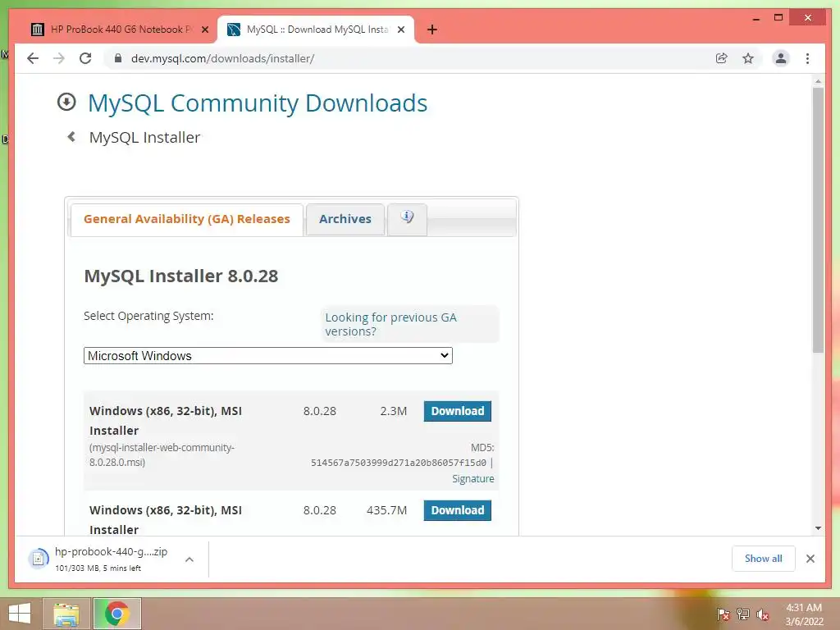Image resolution: width=840 pixels, height=630 pixels.
Task: Click the MySQL Installer breadcrumb text
Action: pos(144,138)
